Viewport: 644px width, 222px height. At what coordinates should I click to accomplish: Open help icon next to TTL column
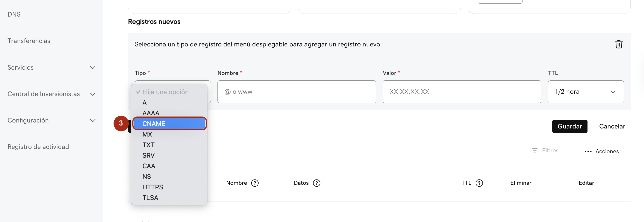(x=479, y=183)
